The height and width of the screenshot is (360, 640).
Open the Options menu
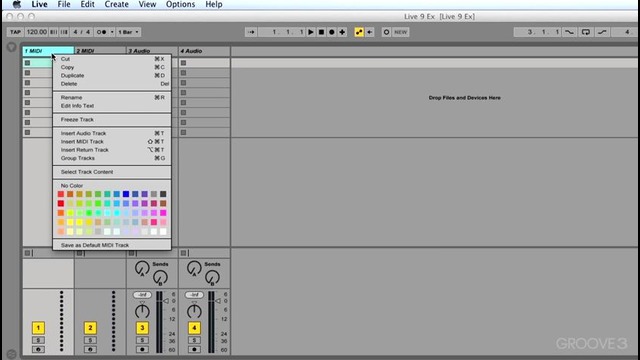(x=180, y=4)
